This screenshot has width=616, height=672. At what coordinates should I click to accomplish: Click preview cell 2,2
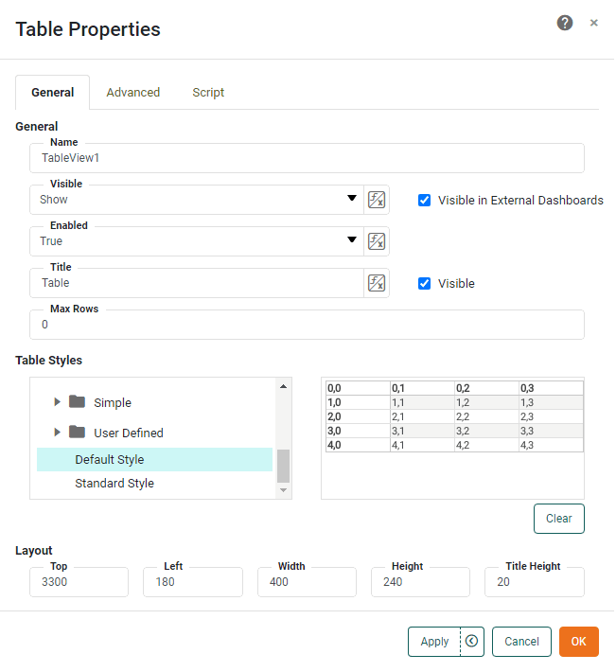tap(487, 417)
